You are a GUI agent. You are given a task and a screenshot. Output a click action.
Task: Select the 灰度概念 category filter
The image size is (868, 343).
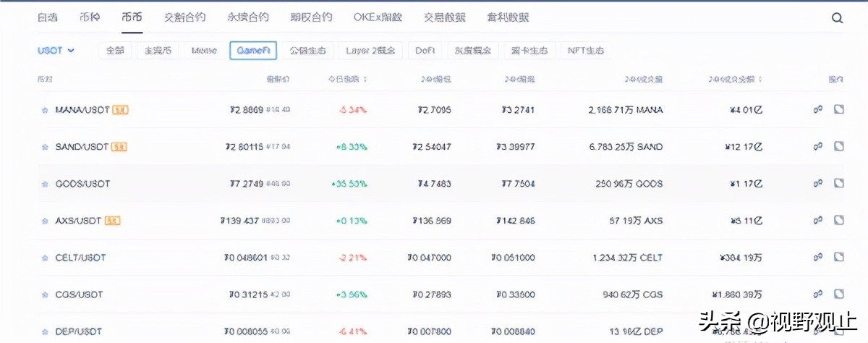pos(473,51)
